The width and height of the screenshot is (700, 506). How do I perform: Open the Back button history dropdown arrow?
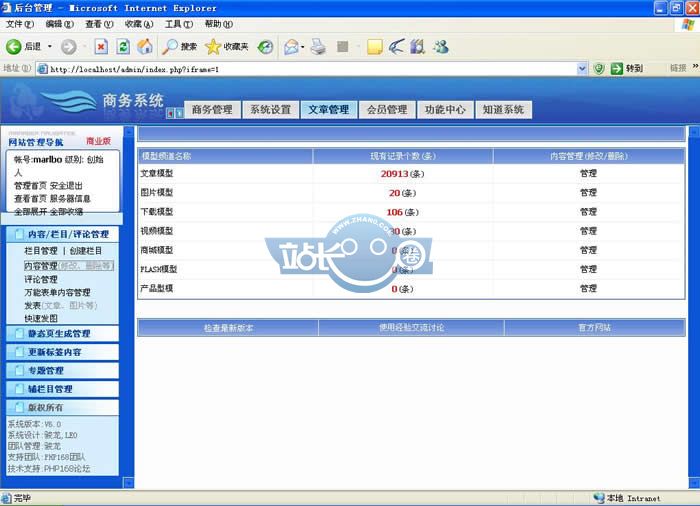click(50, 46)
